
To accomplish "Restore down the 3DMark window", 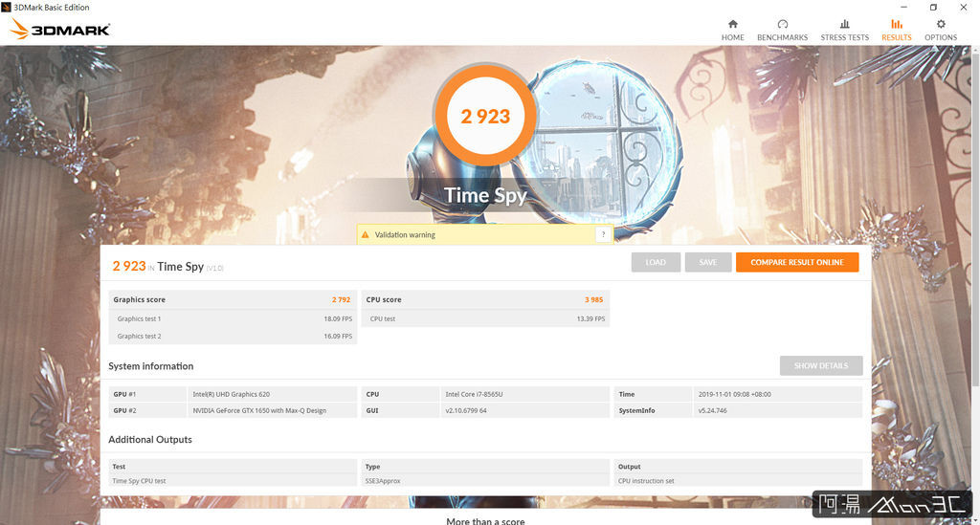I will pyautogui.click(x=933, y=7).
